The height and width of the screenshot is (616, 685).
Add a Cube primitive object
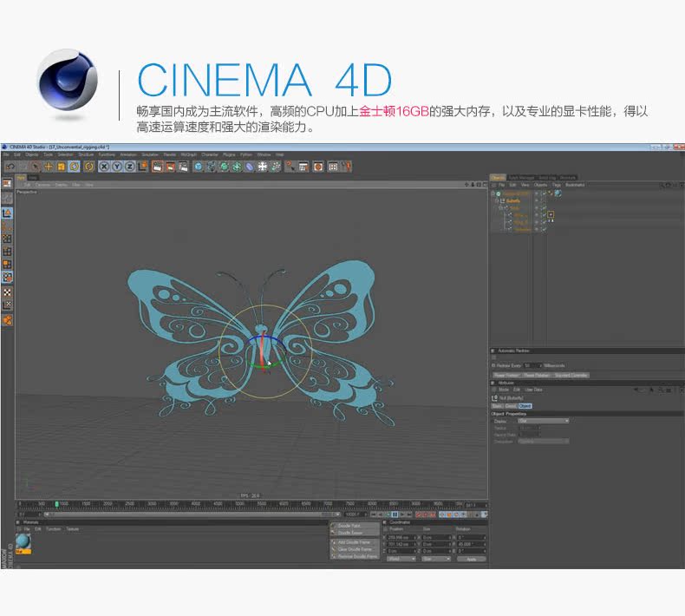click(x=199, y=167)
